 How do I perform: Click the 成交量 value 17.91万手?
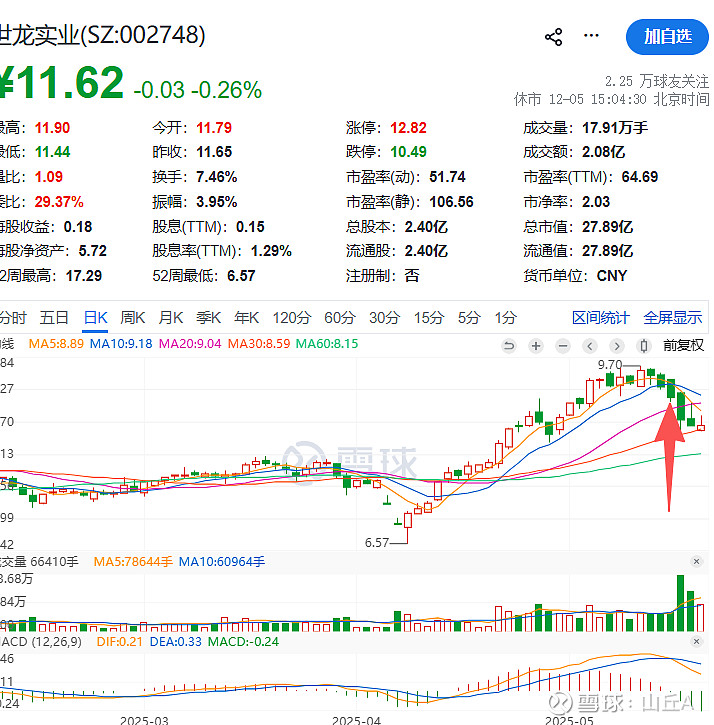(x=615, y=128)
